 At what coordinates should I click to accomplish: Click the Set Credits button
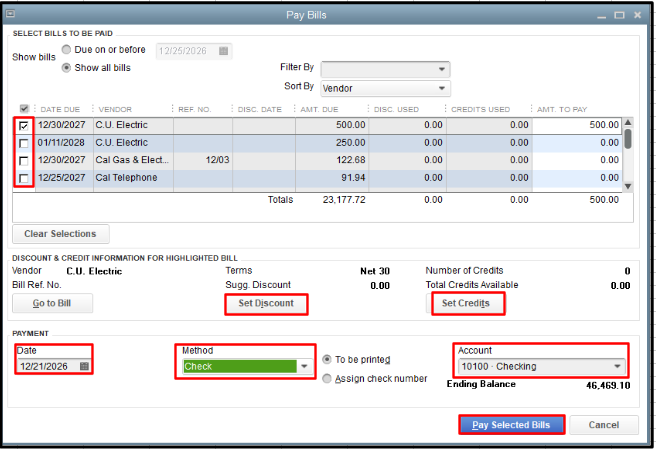(466, 303)
